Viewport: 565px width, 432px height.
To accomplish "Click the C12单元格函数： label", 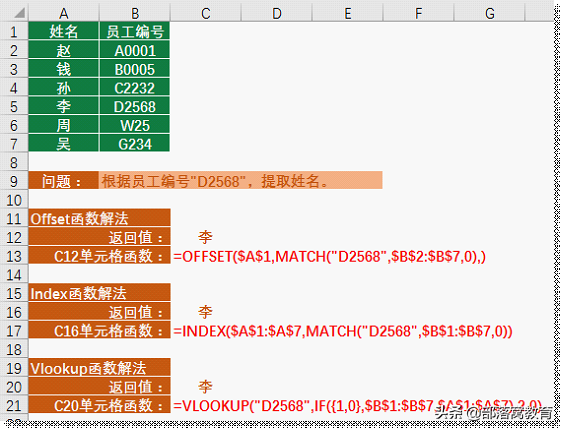I will 99,255.
